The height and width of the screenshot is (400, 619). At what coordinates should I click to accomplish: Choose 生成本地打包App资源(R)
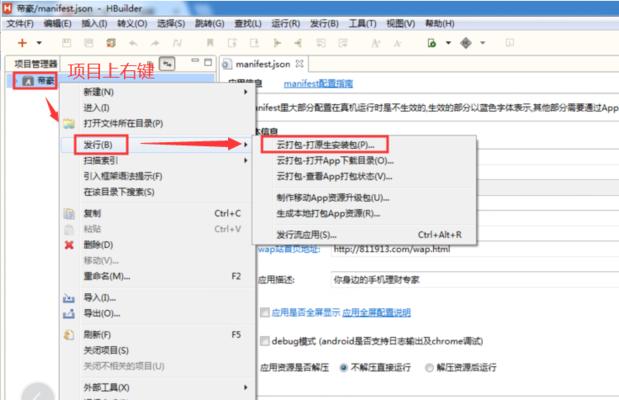coord(364,214)
